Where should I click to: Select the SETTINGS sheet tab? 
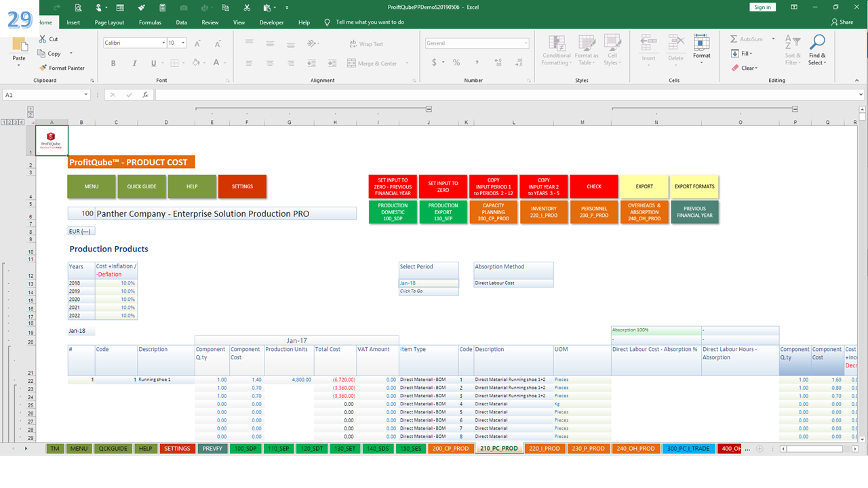pos(177,449)
